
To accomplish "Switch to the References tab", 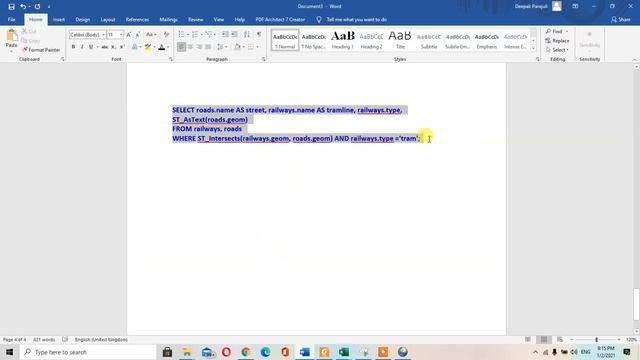I will coord(137,20).
